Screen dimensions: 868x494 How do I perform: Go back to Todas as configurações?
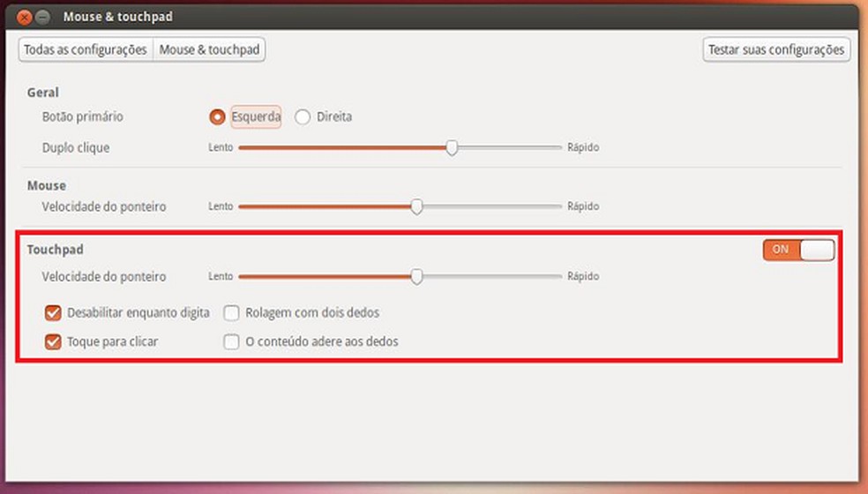tap(86, 50)
